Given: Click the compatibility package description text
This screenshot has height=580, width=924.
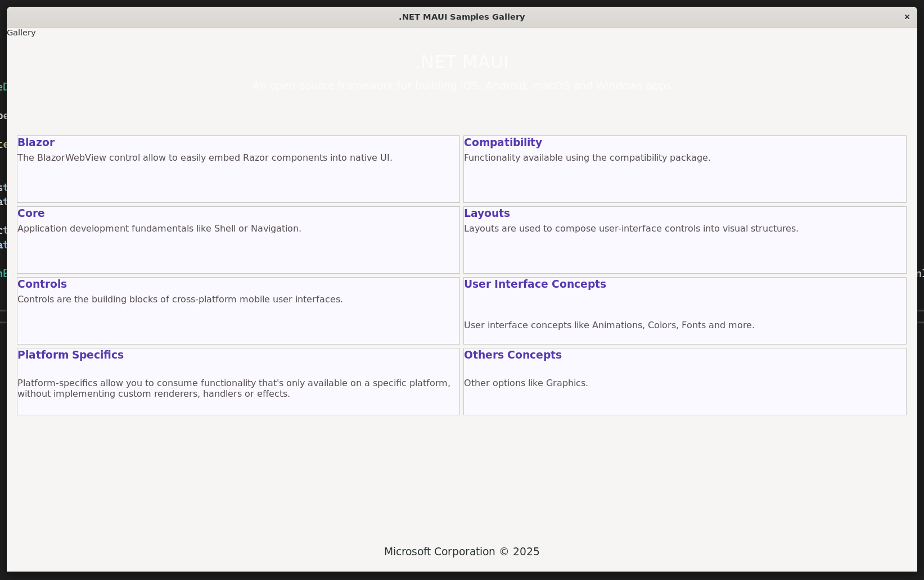Looking at the screenshot, I should (587, 158).
